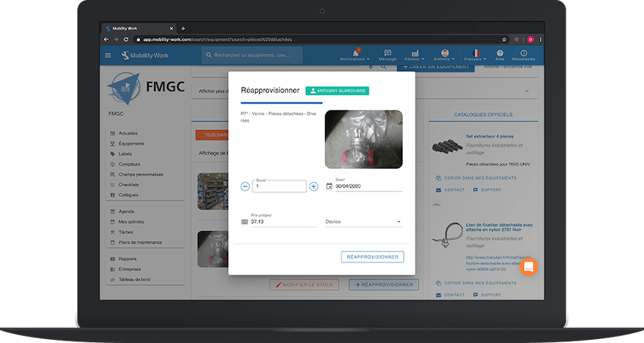644x343 pixels.
Task: Focus the Date field showing 30/04/2020
Action: pos(369,186)
